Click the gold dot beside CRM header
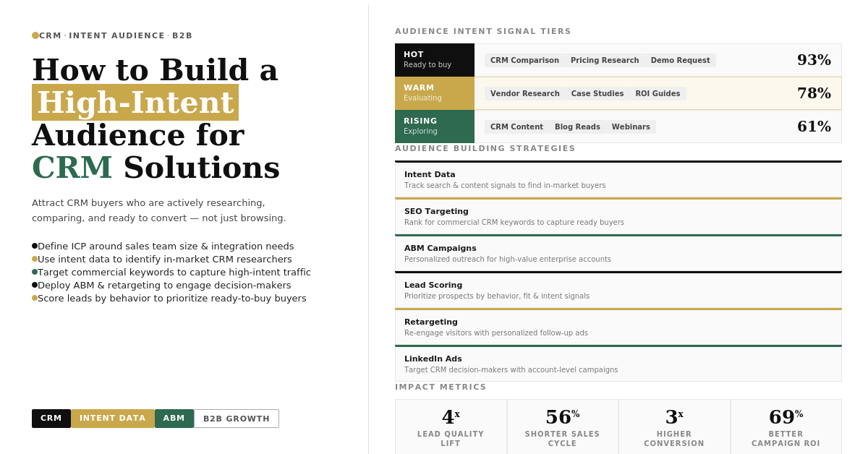The width and height of the screenshot is (868, 454). tap(35, 35)
